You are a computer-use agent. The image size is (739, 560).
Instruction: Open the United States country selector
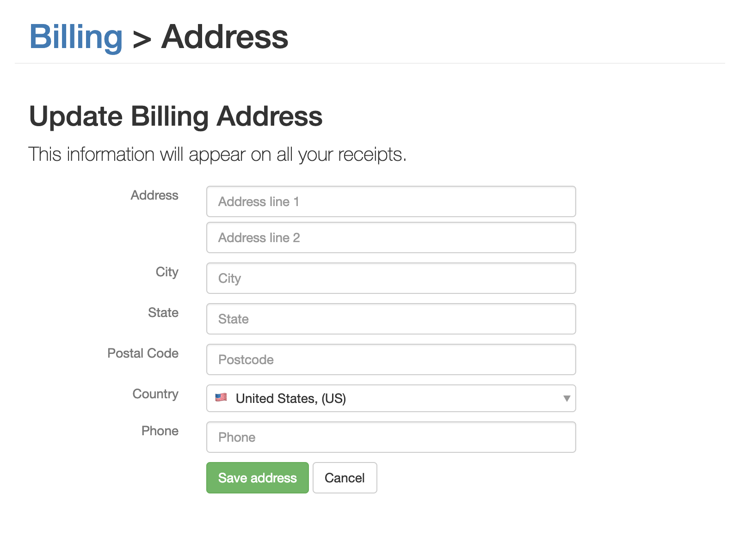pos(391,398)
